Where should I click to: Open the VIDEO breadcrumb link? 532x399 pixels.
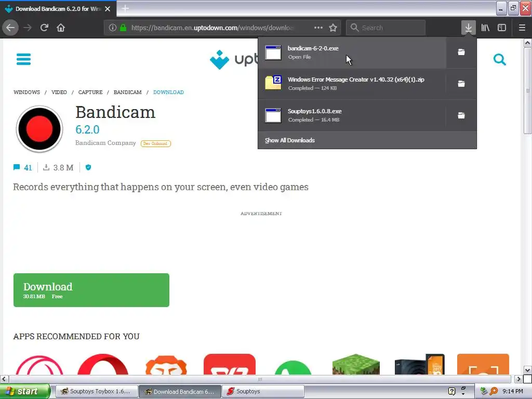[59, 92]
